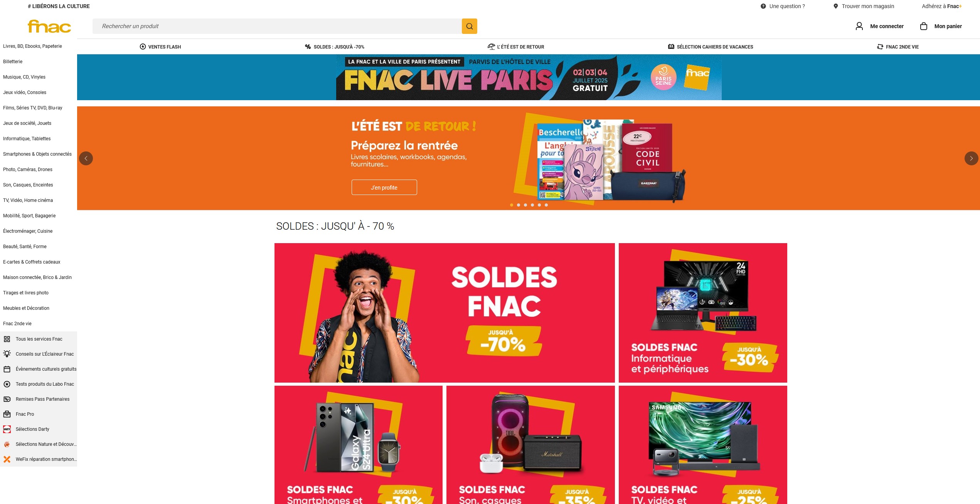Open Jeux vidéo, Consoles category
The width and height of the screenshot is (980, 504).
coord(25,92)
